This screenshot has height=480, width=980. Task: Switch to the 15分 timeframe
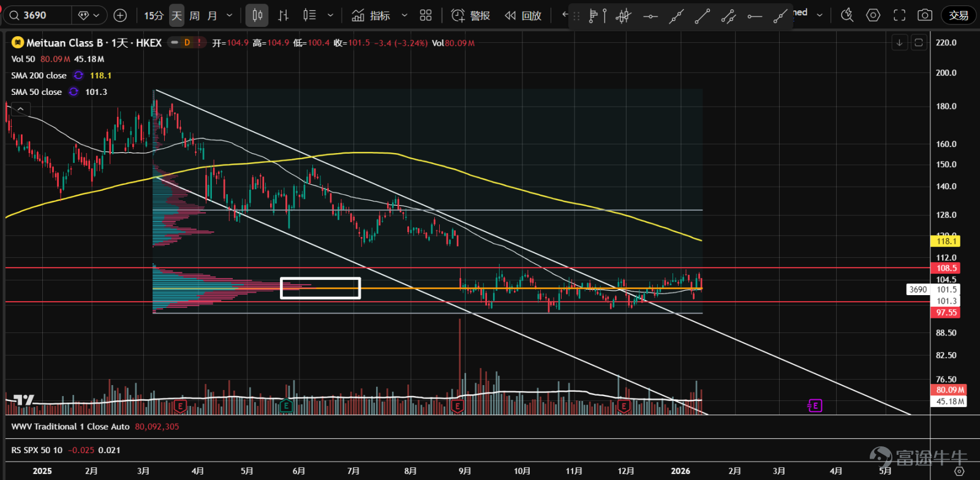[x=154, y=15]
